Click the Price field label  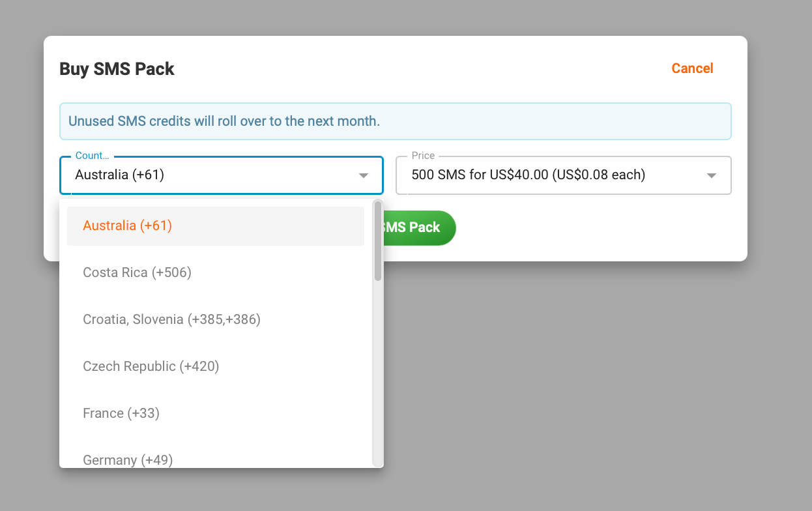click(423, 156)
